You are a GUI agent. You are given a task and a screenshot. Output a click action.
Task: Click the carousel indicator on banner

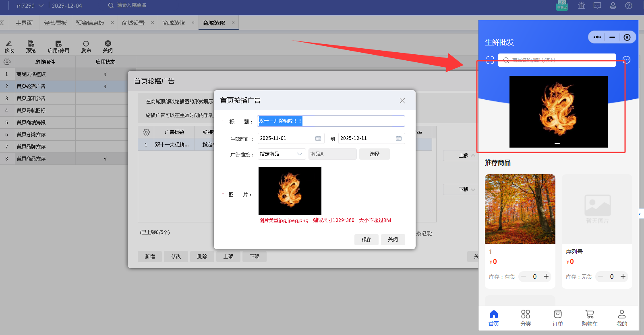[x=557, y=144]
